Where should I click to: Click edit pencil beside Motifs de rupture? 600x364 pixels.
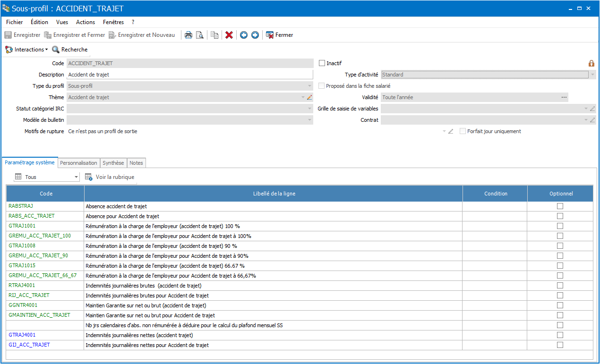click(451, 131)
